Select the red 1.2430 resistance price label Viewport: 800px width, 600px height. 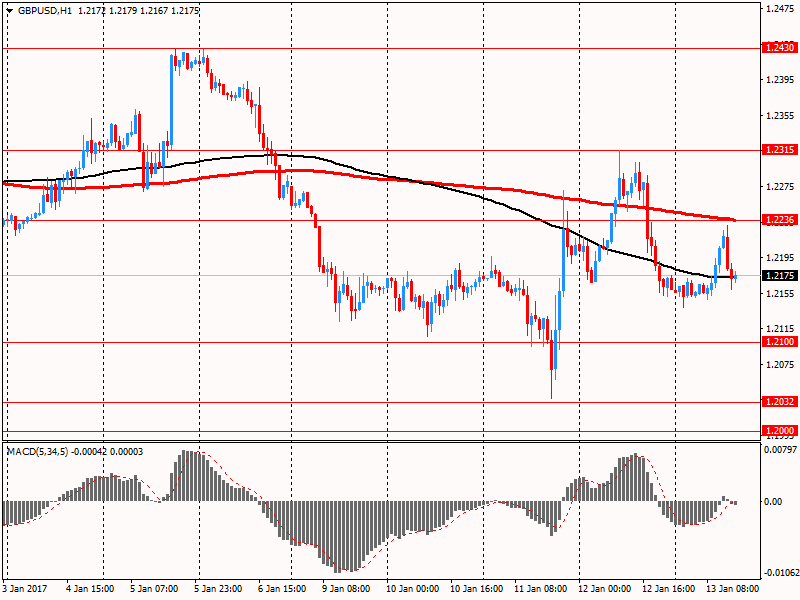tap(779, 47)
